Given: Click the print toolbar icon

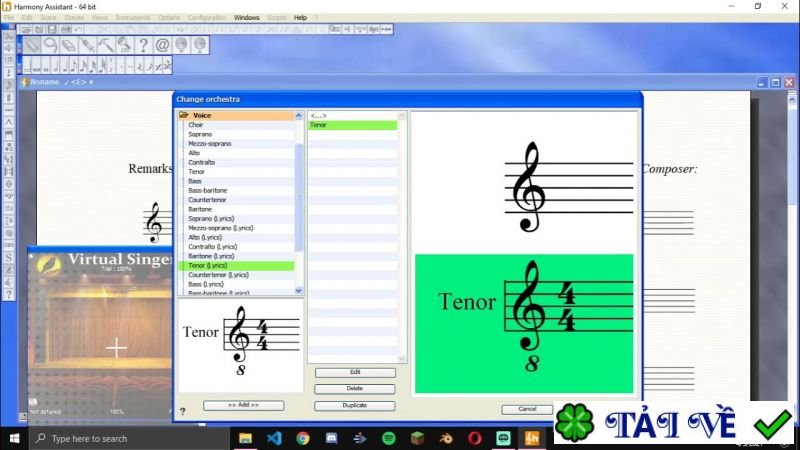Looking at the screenshot, I should (x=65, y=30).
